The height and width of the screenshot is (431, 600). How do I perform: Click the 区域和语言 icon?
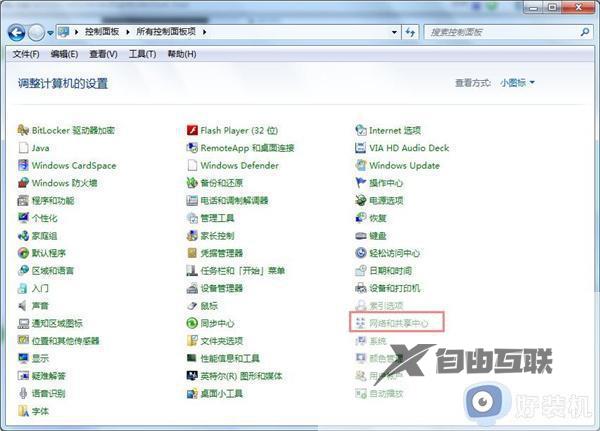[x=23, y=270]
